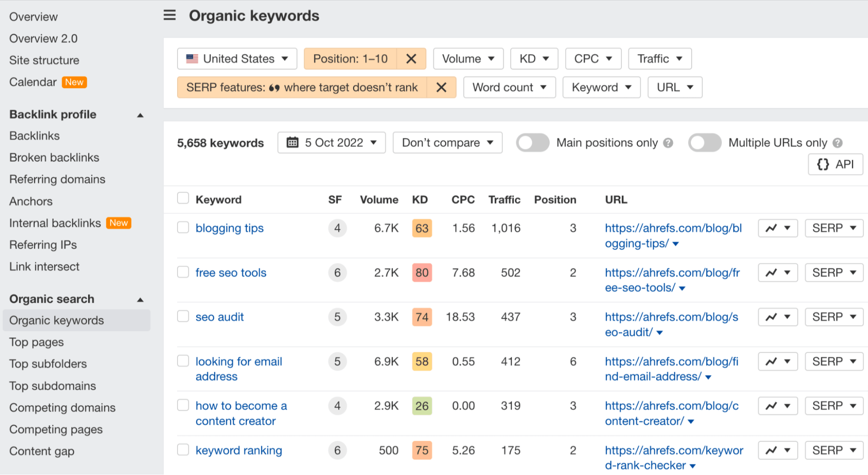Click the blogging tips keyword link
Screen dimensions: 868x475
(230, 228)
